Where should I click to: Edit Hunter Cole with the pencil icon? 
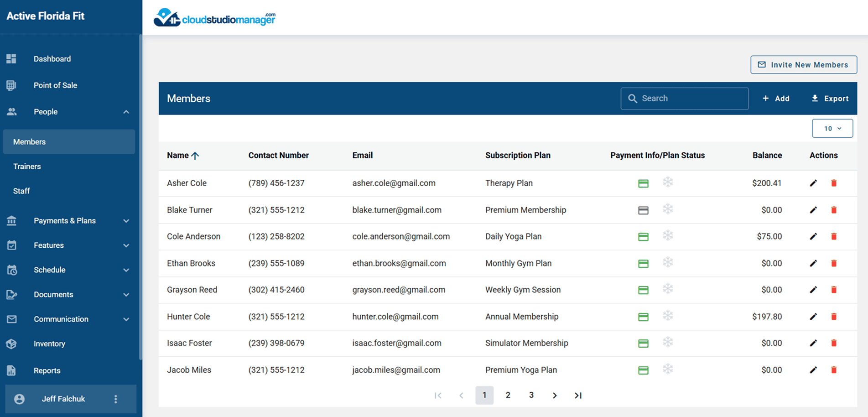[813, 317]
